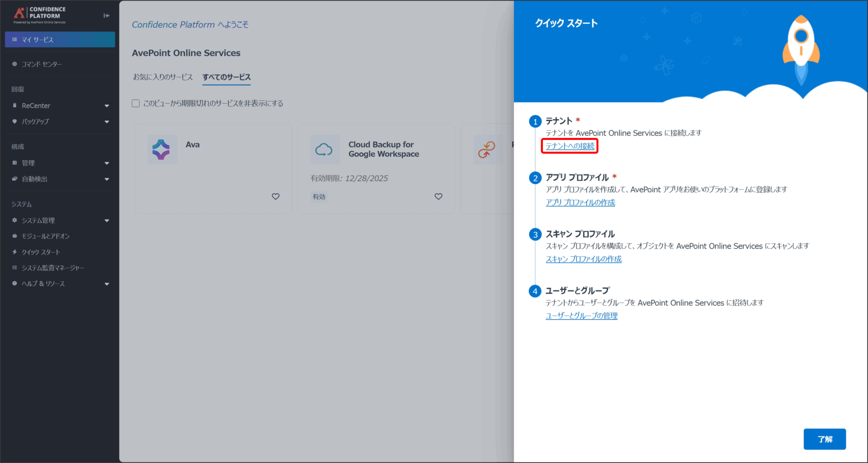The width and height of the screenshot is (868, 463).
Task: Expand the ReCenter menu
Action: pos(106,106)
